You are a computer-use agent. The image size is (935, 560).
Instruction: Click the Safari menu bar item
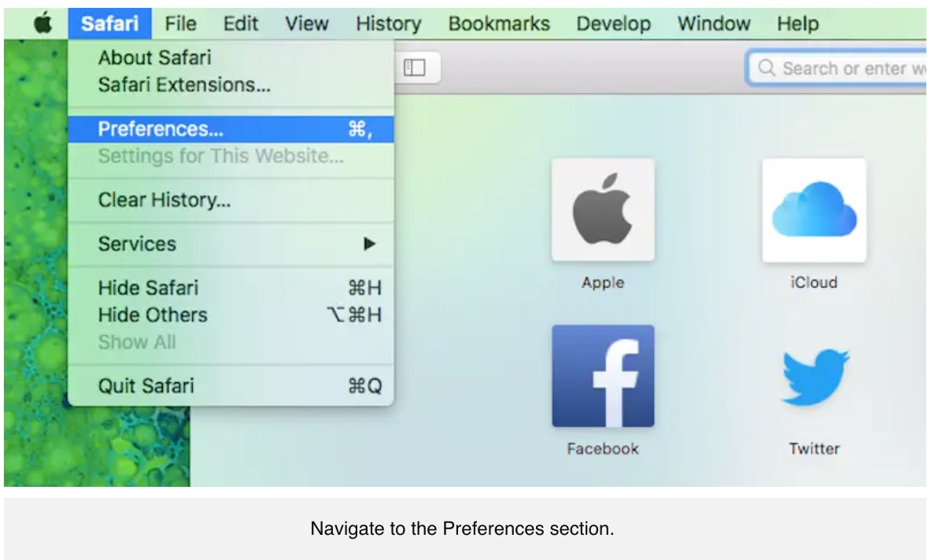pyautogui.click(x=109, y=24)
